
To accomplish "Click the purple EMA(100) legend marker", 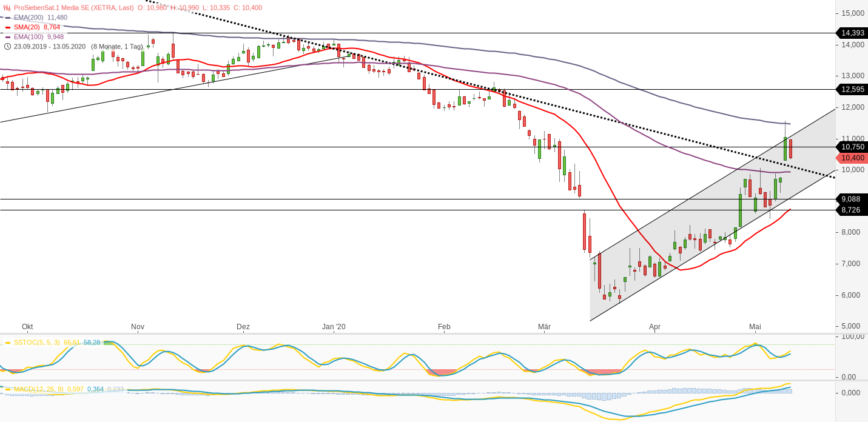I will (x=7, y=37).
